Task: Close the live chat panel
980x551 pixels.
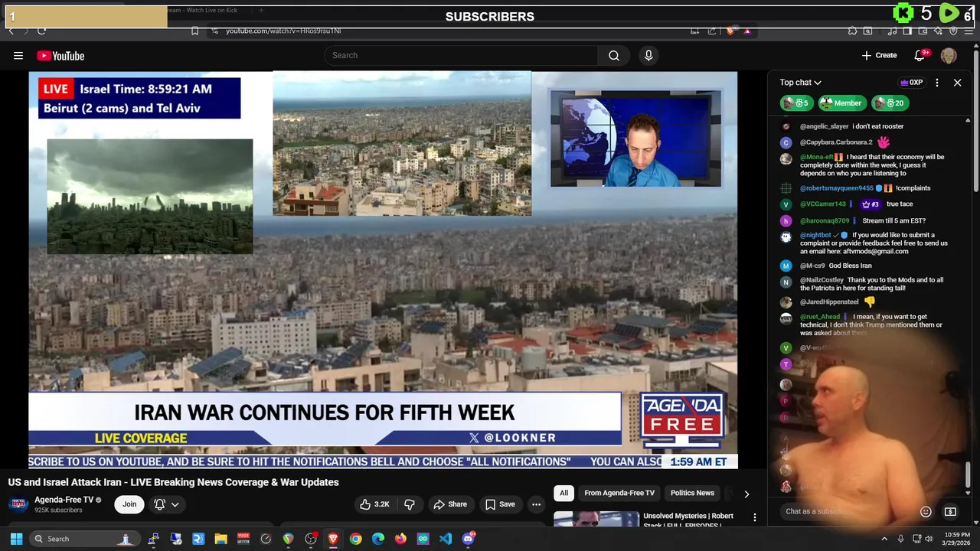Action: 957,83
